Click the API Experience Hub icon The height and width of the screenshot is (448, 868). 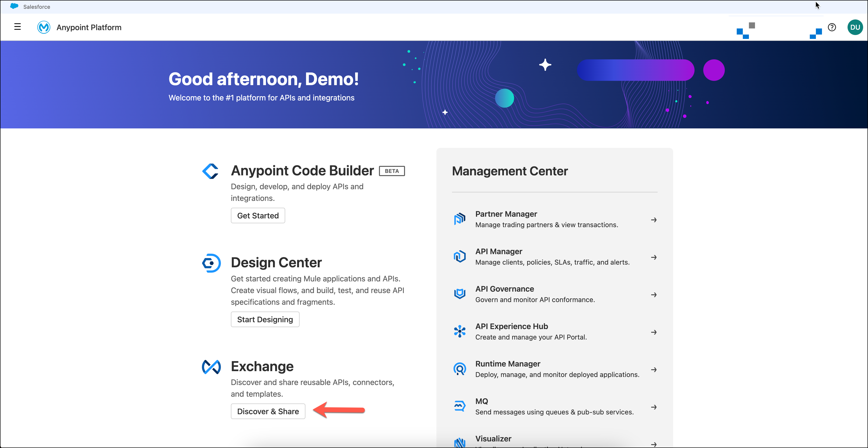(x=460, y=332)
